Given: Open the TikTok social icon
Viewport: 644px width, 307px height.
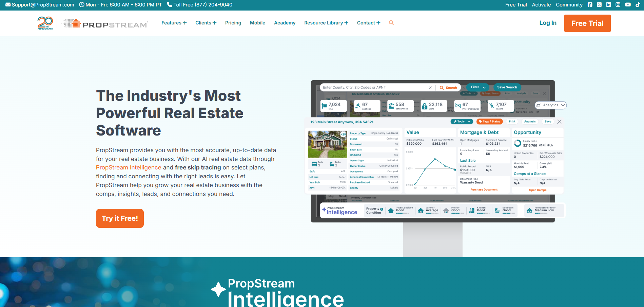Looking at the screenshot, I should point(638,5).
